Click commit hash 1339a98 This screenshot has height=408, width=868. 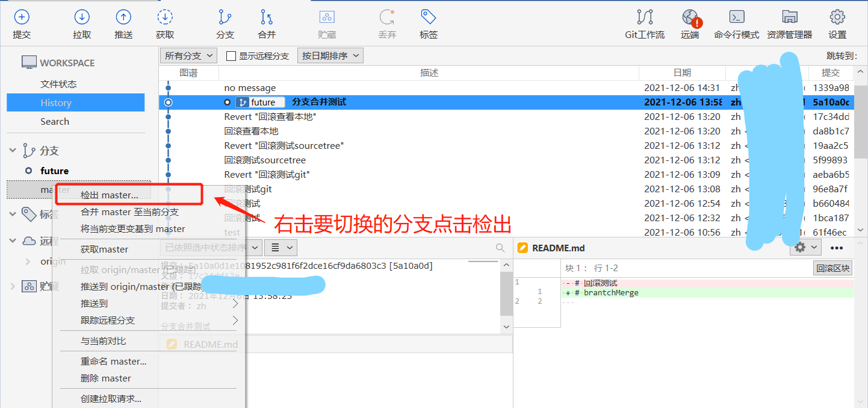coord(831,88)
